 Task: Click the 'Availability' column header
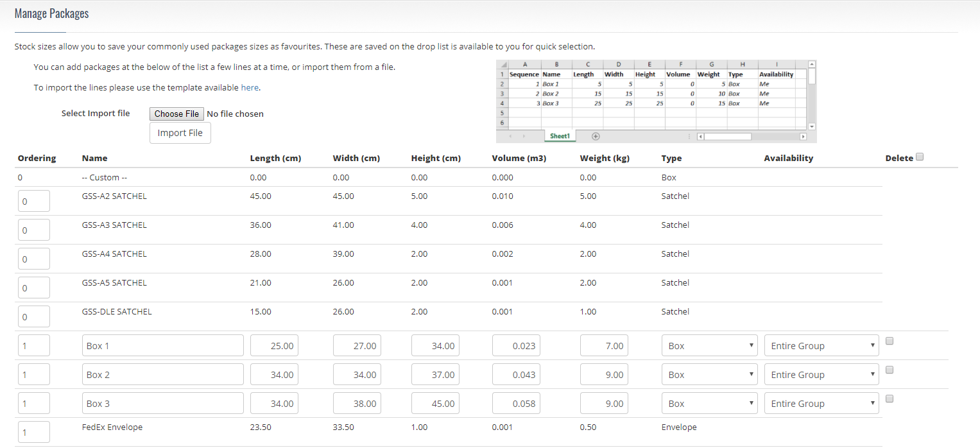click(789, 158)
